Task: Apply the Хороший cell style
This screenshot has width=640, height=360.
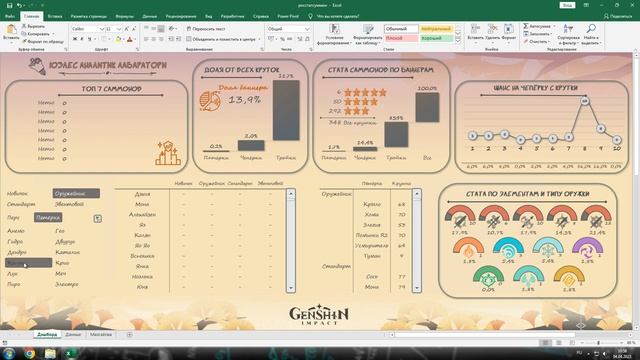Action: coord(436,38)
